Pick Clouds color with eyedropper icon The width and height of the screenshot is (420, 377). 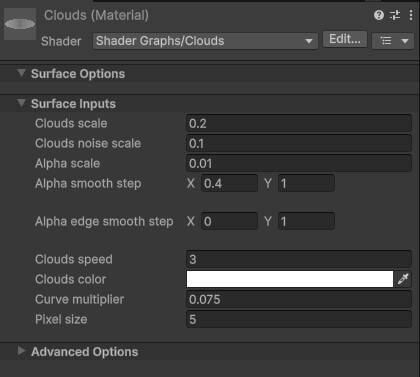tap(403, 279)
